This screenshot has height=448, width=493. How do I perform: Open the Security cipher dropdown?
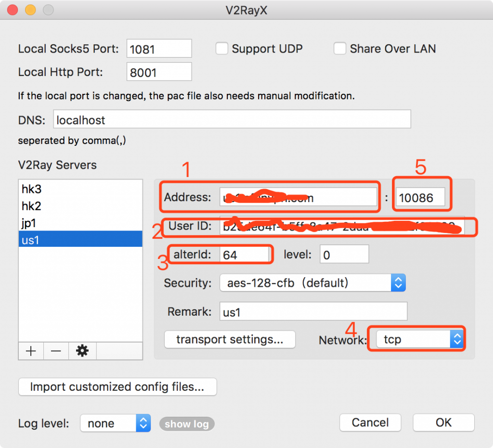[x=312, y=283]
